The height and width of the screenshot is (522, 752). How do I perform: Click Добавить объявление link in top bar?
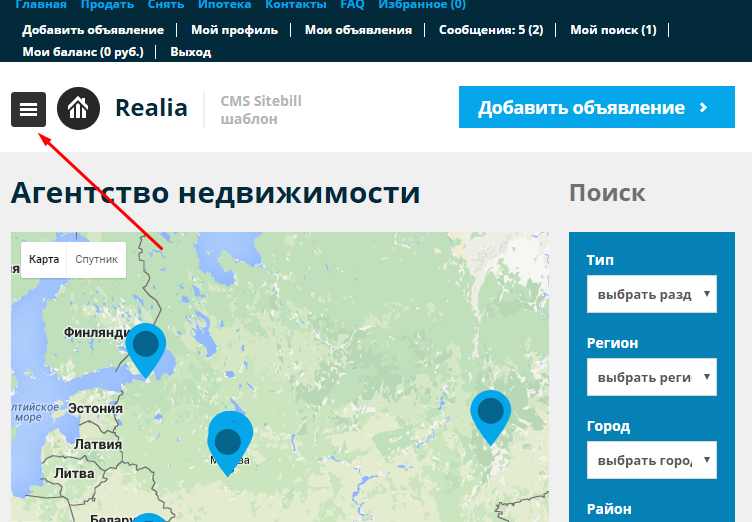[x=93, y=30]
